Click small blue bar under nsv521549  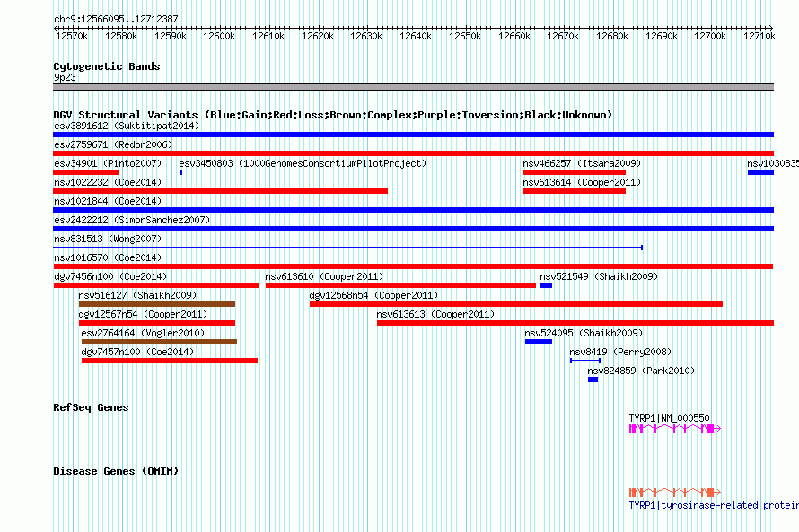click(546, 285)
